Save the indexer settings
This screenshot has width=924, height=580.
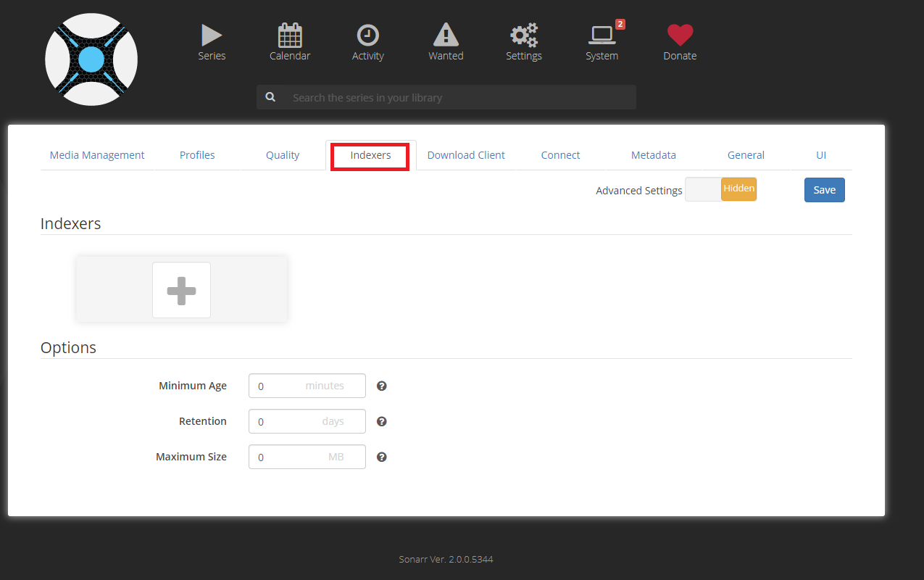coord(824,189)
